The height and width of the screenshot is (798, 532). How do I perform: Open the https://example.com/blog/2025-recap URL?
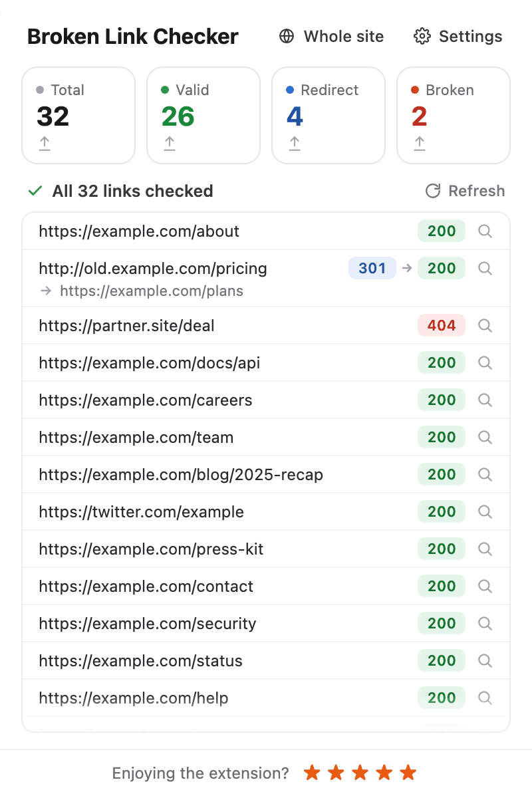tap(181, 475)
